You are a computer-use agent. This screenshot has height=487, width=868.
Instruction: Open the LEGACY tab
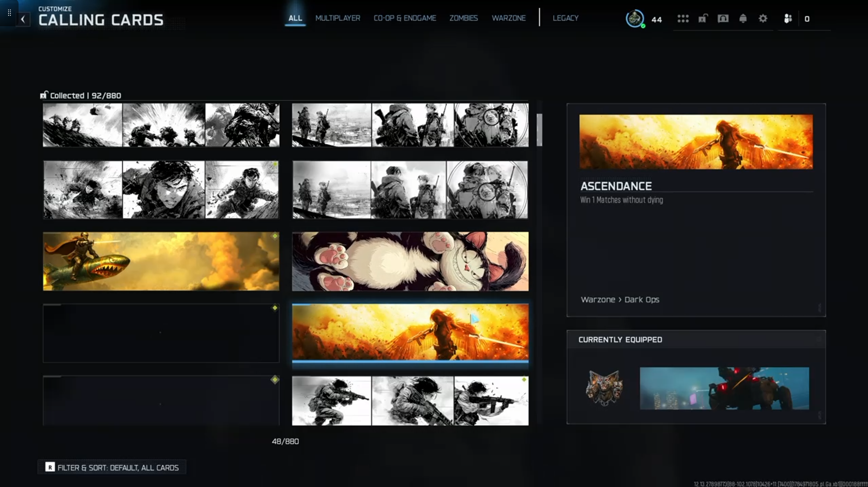tap(565, 18)
